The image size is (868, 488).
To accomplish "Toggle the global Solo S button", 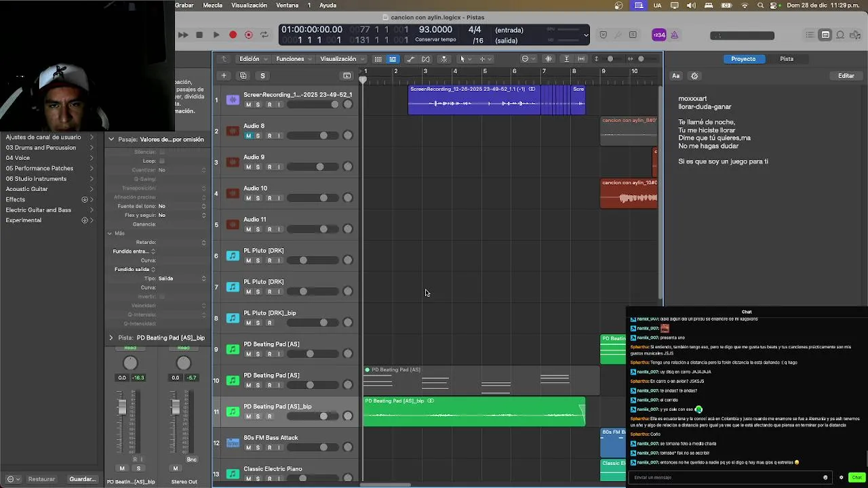I will [x=262, y=75].
